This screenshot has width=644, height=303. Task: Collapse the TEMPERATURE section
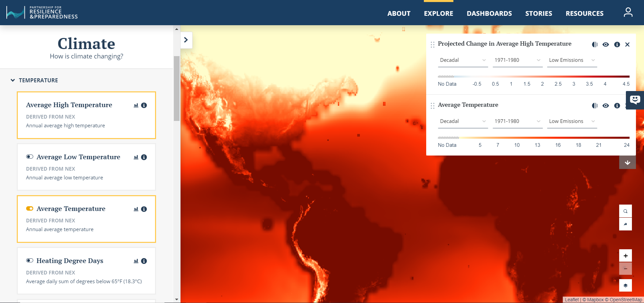[x=13, y=80]
